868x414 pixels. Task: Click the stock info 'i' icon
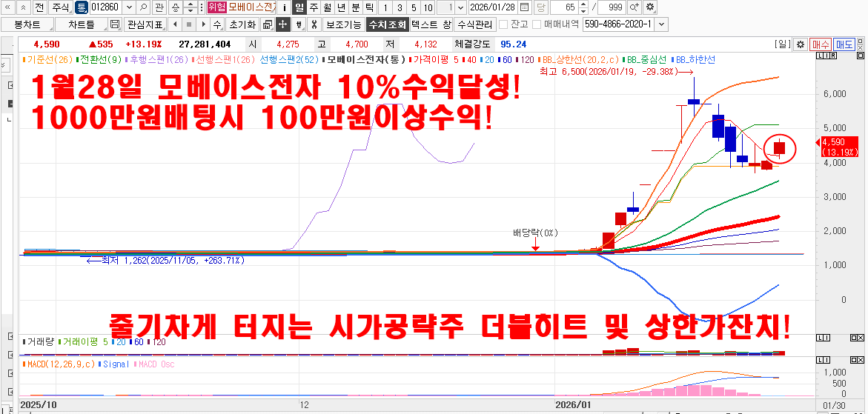285,7
